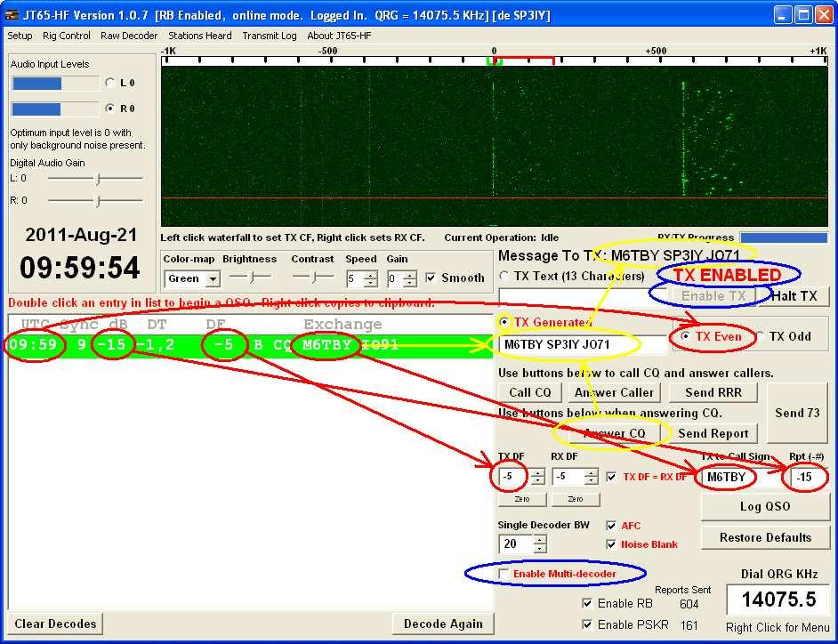Click the TX DF stepper arrows
838x644 pixels.
(538, 477)
